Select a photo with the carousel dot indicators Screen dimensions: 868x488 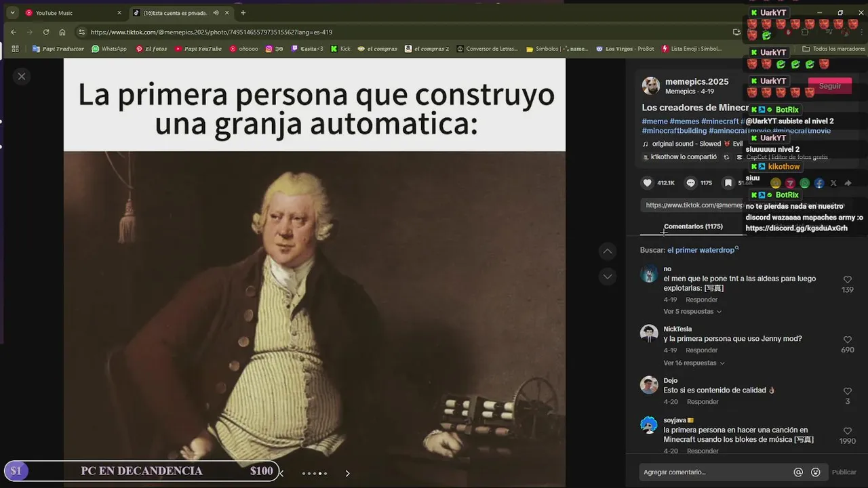coord(314,473)
